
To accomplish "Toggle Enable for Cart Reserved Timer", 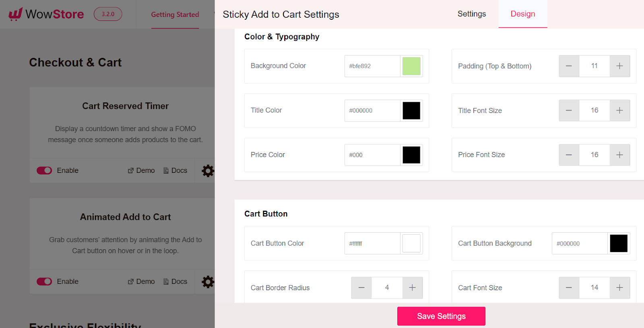I will pos(44,170).
